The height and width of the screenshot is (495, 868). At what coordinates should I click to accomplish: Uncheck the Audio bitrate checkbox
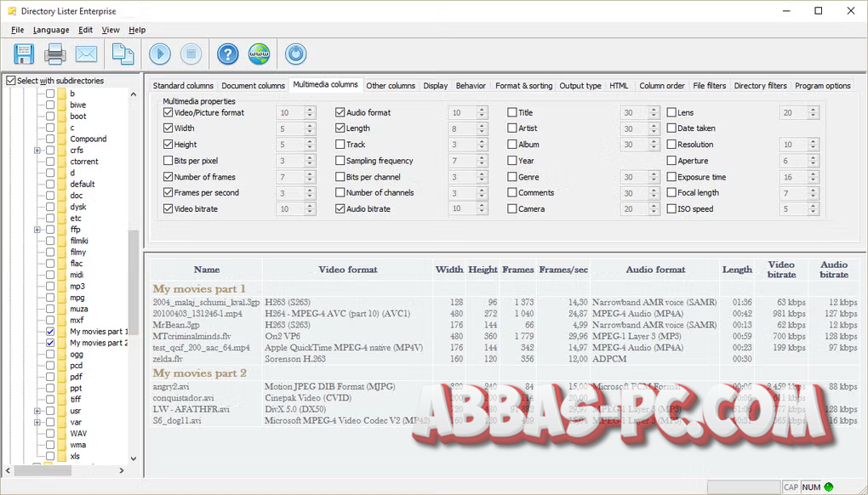[x=340, y=209]
